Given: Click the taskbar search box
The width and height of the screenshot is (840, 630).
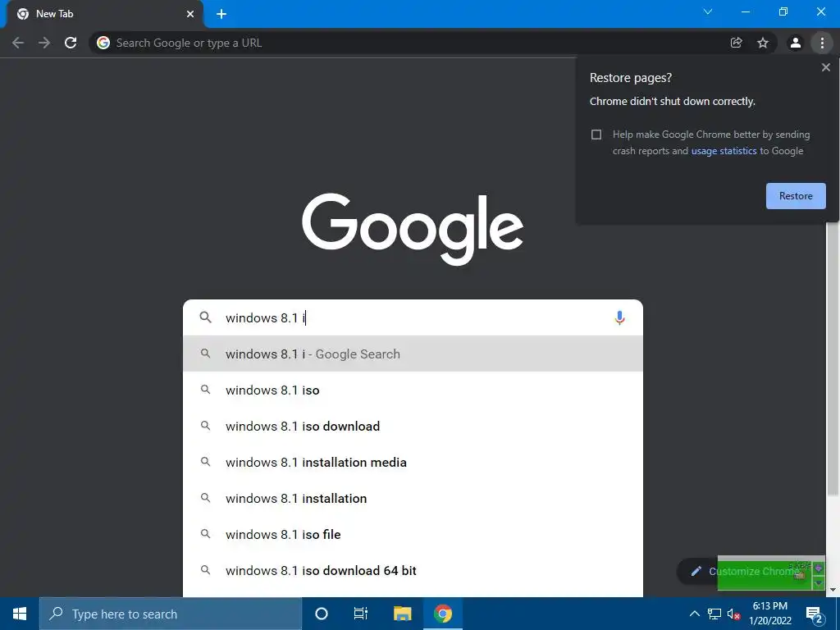Looking at the screenshot, I should pos(171,614).
